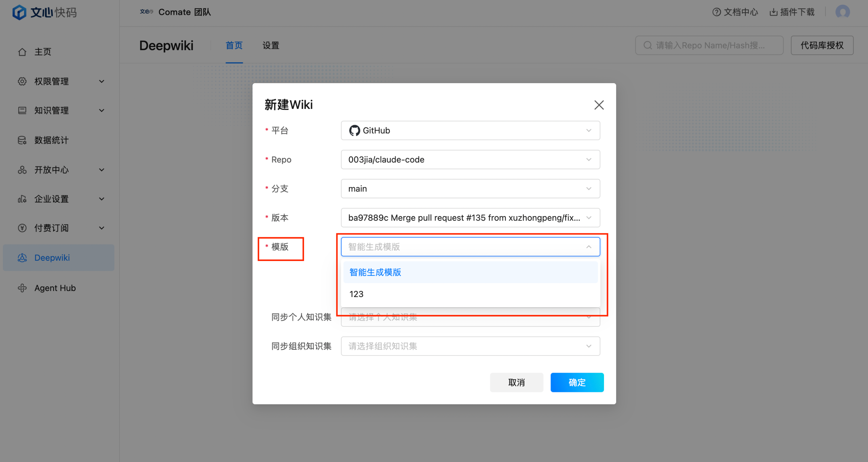Open the Repo dropdown showing 003jia/claude-code
The image size is (868, 462).
click(470, 159)
